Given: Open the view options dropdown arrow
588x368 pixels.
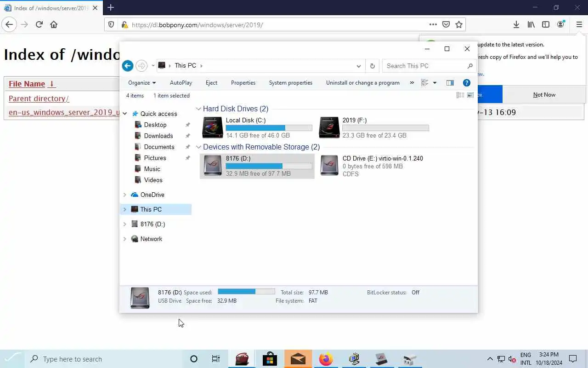Looking at the screenshot, I should tap(435, 83).
